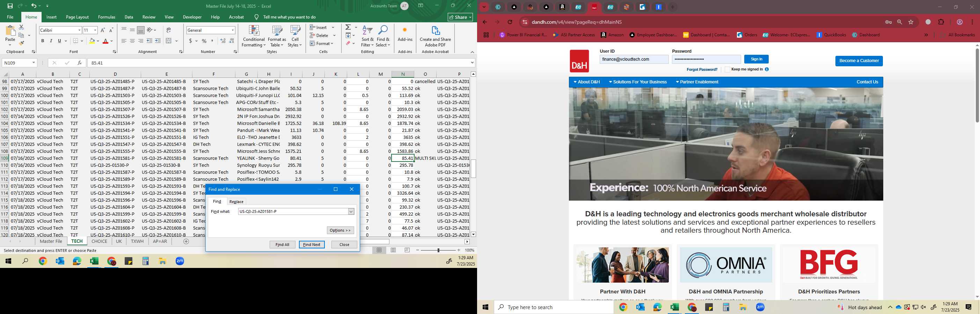Switch to the CHOICE sheet tab
This screenshot has height=314, width=980.
[x=99, y=241]
